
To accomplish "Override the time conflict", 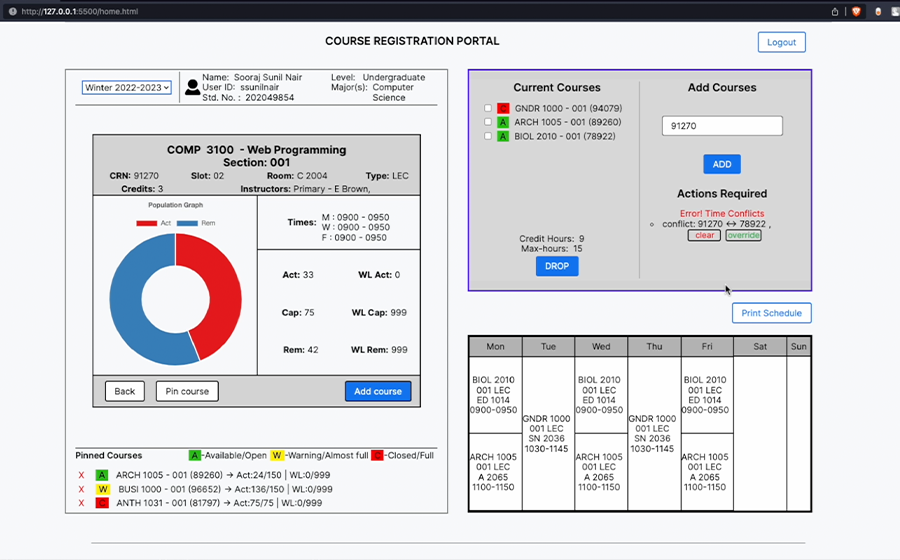I will point(743,235).
